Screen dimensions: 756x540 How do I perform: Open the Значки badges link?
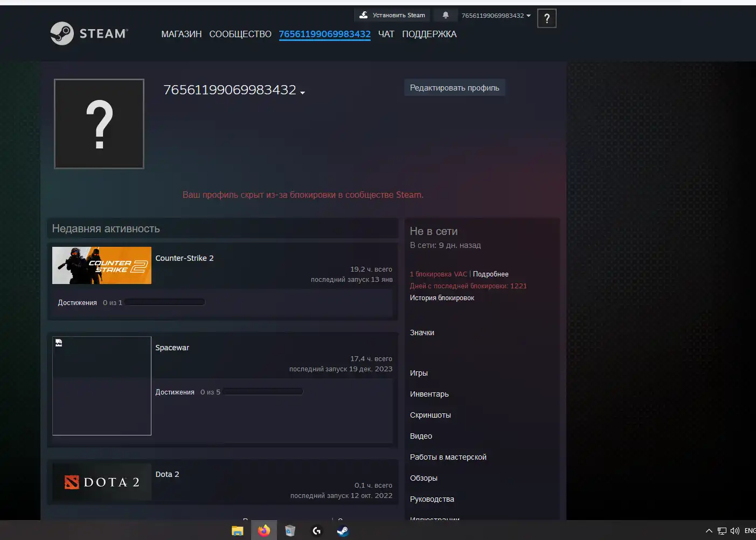point(422,333)
